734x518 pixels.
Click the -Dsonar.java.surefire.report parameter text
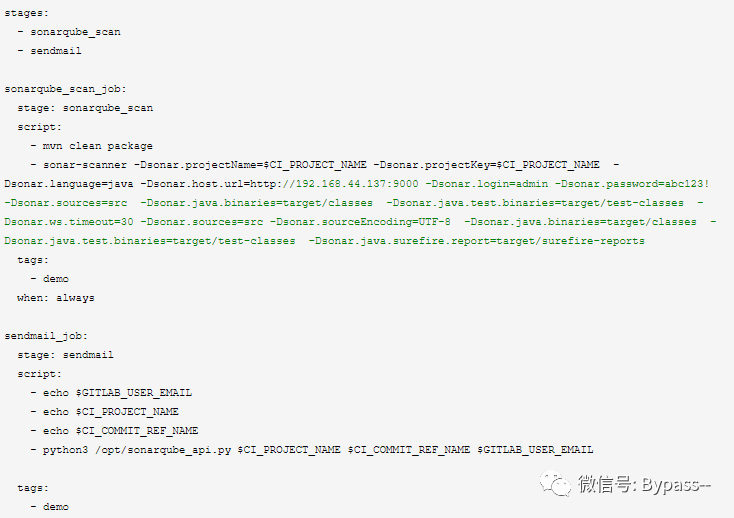coord(477,241)
